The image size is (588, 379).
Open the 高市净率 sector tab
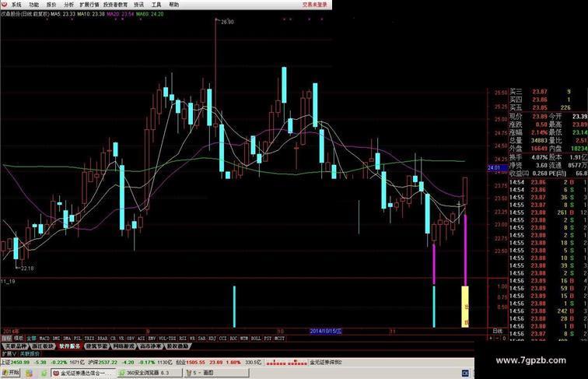click(x=150, y=346)
